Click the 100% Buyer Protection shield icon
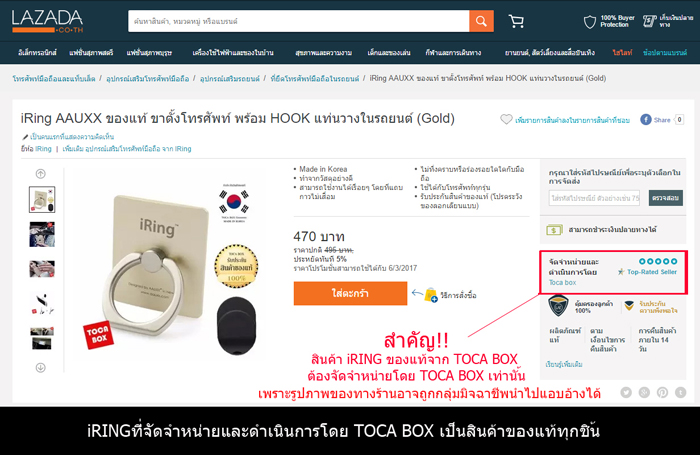 (590, 21)
